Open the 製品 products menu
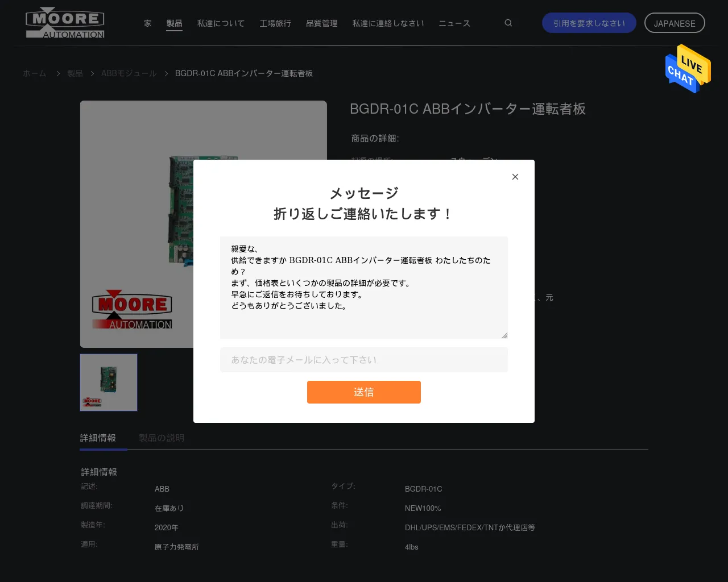 click(175, 23)
